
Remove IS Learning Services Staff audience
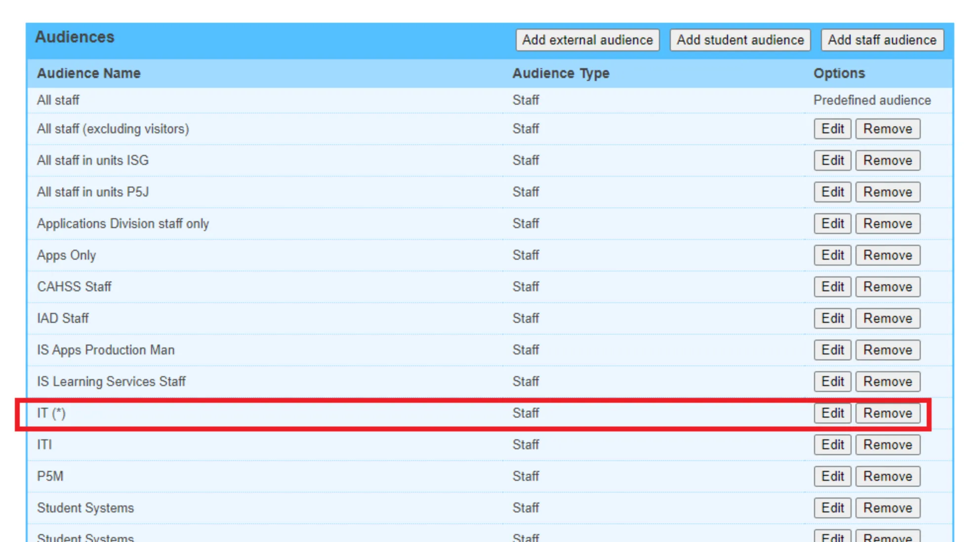coord(887,382)
